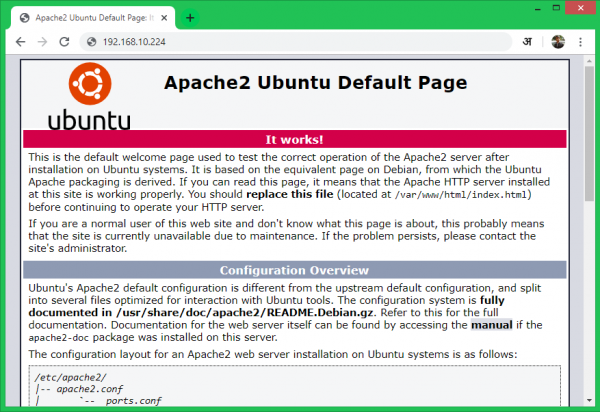
Task: Click the Configuration Overview section header
Action: [x=296, y=270]
